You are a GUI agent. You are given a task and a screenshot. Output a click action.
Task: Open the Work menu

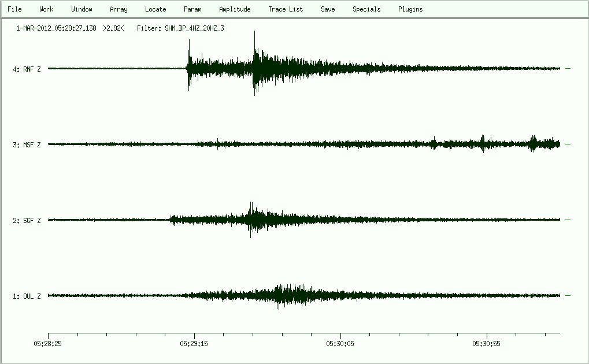(x=46, y=9)
